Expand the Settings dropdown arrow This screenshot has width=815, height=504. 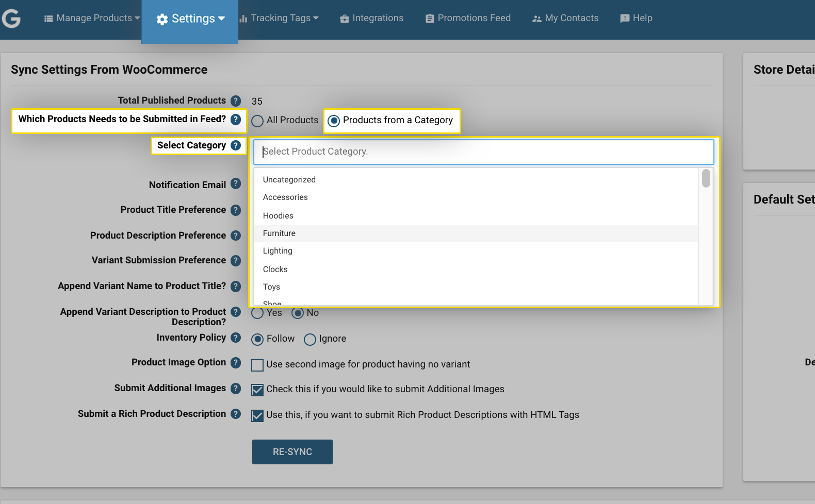221,19
